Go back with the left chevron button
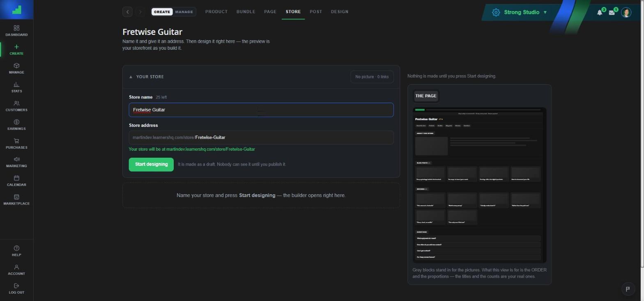 coord(128,12)
